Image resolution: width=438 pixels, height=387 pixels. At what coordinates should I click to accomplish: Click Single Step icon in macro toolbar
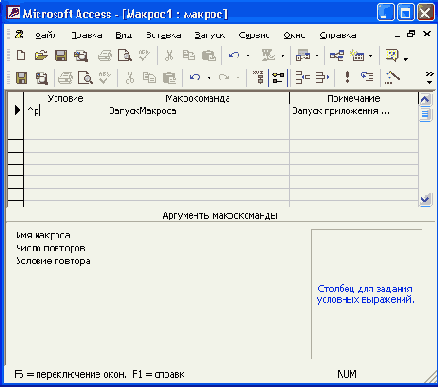click(x=367, y=77)
